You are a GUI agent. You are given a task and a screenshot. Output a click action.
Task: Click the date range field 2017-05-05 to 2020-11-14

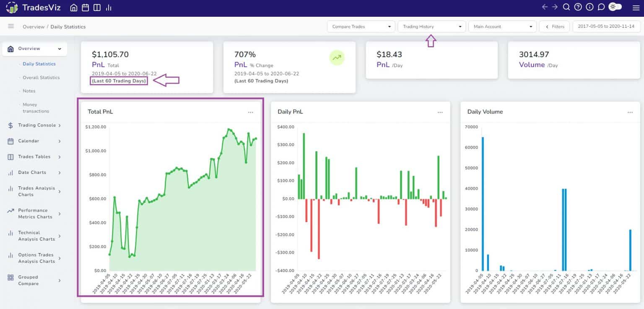point(606,26)
